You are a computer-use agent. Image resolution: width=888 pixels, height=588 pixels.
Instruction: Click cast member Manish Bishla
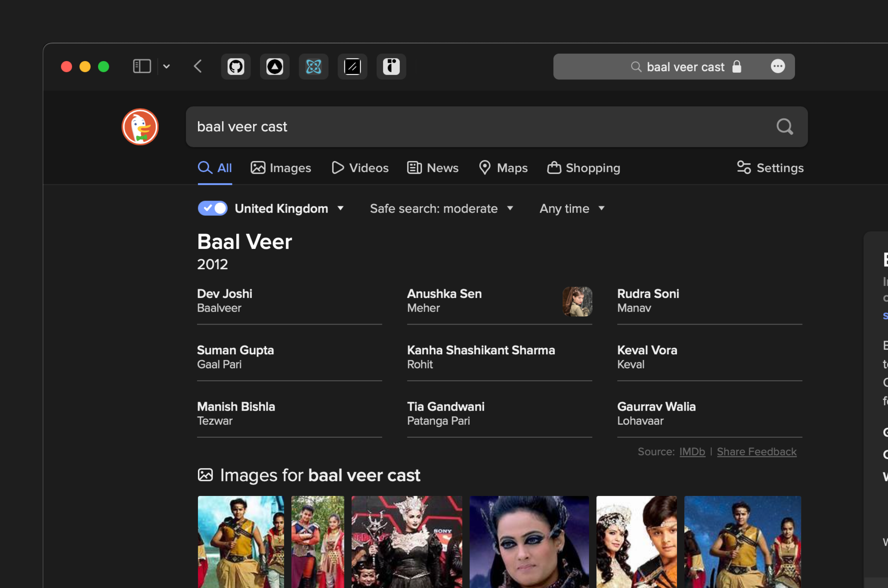[236, 407]
